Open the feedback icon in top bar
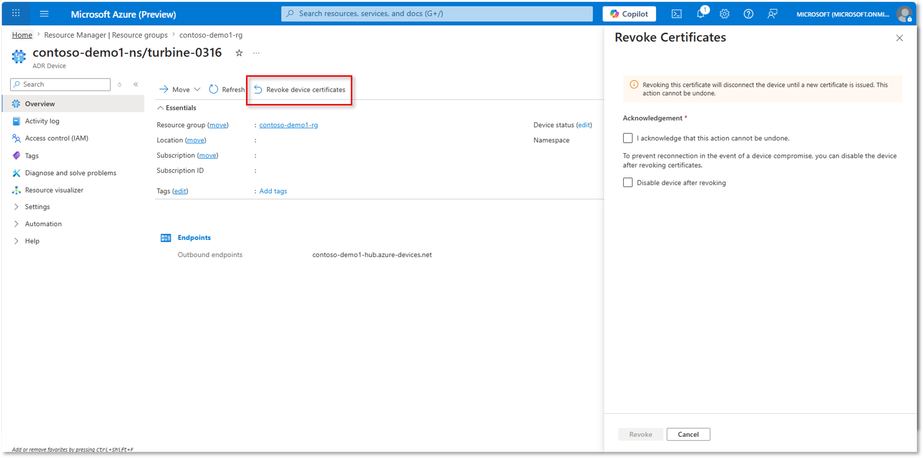The image size is (923, 458). point(772,14)
